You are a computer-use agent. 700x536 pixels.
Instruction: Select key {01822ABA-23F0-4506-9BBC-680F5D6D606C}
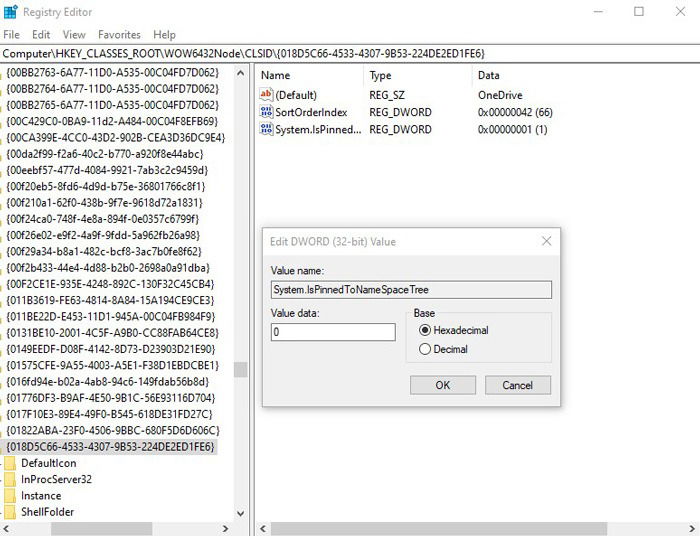click(x=113, y=430)
